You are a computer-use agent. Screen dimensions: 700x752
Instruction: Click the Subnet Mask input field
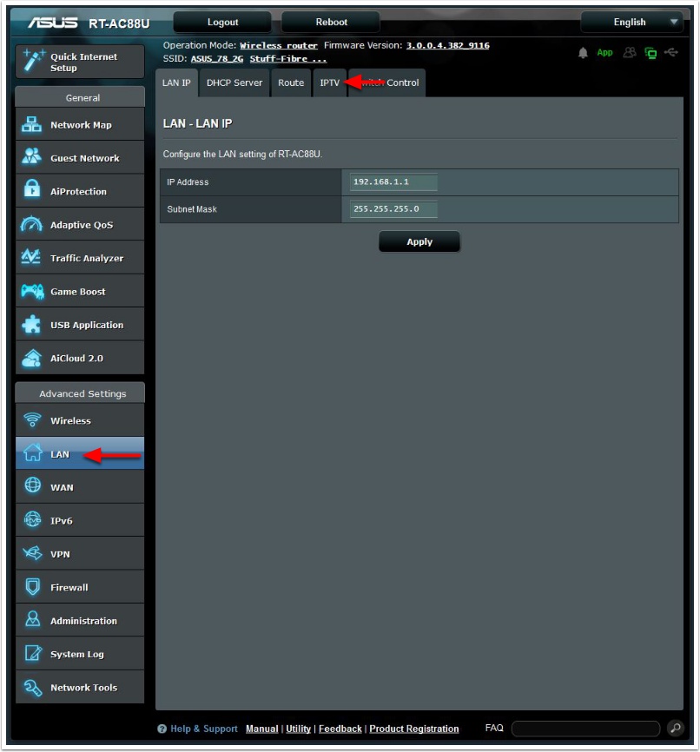point(393,209)
